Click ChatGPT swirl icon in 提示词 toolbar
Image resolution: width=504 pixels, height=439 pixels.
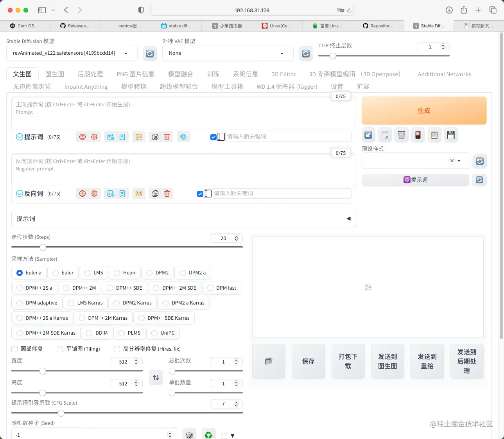[183, 137]
